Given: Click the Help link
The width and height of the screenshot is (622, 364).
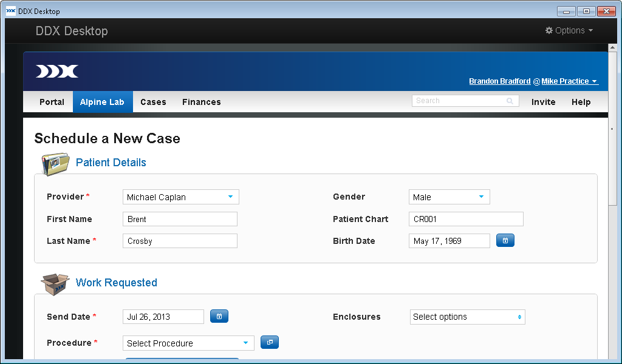Looking at the screenshot, I should 581,102.
